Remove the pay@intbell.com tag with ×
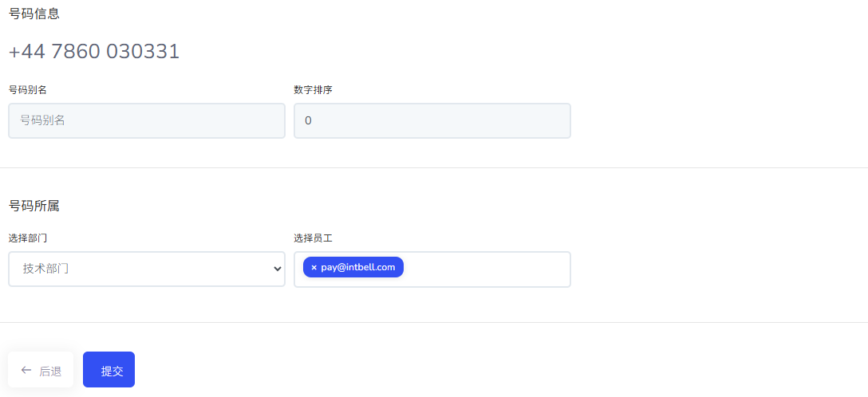Image resolution: width=868 pixels, height=397 pixels. 314,267
